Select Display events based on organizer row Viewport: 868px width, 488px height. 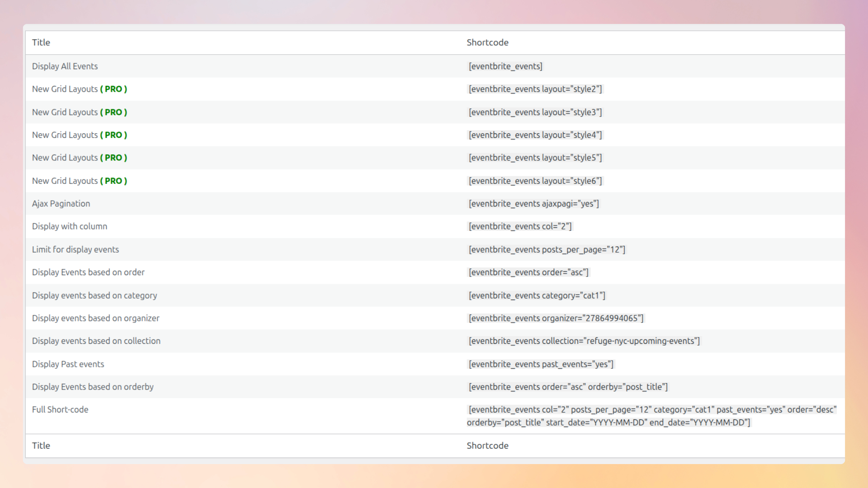[95, 318]
